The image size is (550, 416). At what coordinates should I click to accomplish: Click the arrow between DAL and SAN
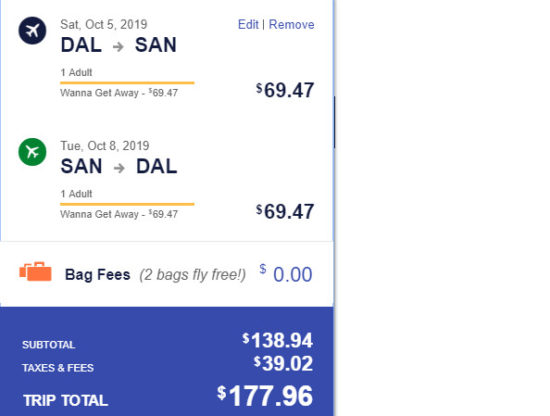click(118, 46)
